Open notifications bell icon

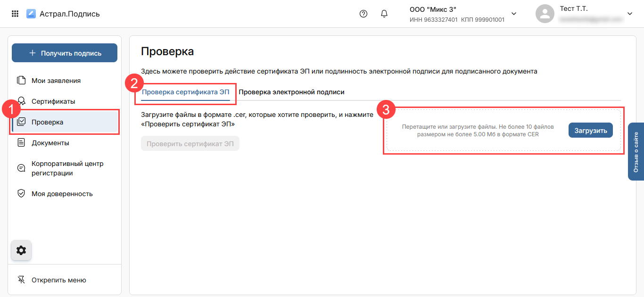384,14
